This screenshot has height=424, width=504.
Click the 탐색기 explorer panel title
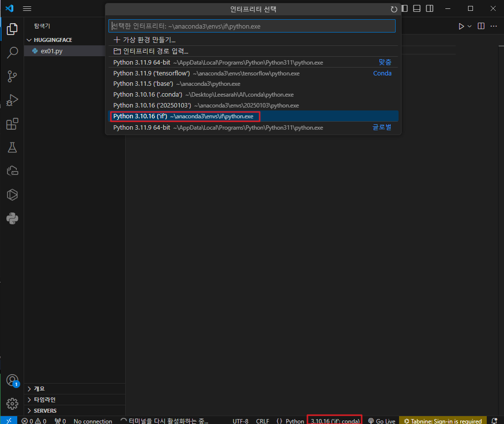(x=42, y=26)
